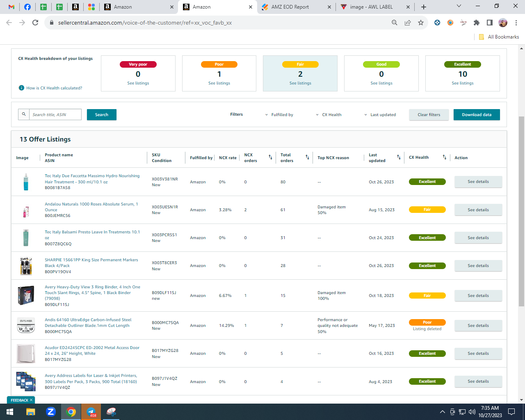525x420 pixels.
Task: Click the Avery binder product thumbnail
Action: click(26, 295)
